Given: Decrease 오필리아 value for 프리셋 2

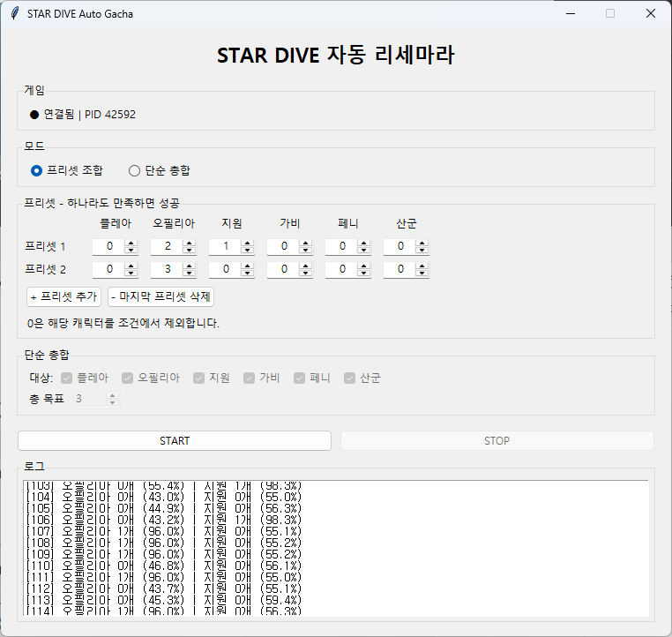Looking at the screenshot, I should [x=189, y=273].
